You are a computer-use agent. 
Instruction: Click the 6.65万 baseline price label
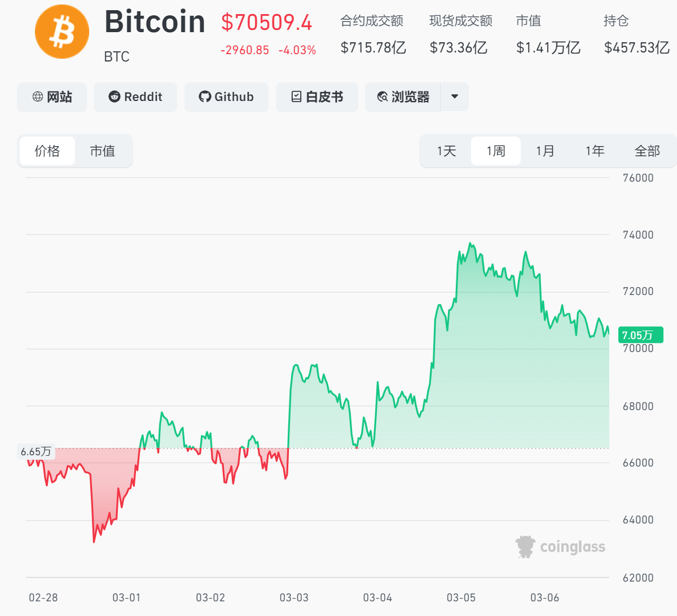click(x=36, y=452)
